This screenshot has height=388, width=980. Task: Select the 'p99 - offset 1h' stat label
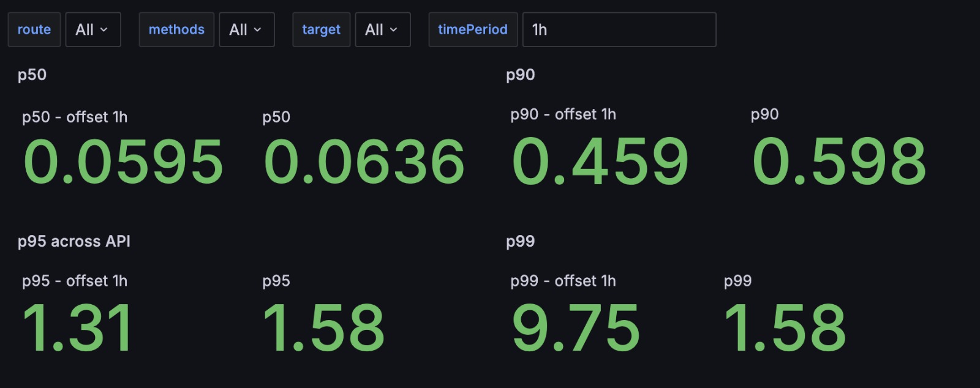tap(563, 281)
